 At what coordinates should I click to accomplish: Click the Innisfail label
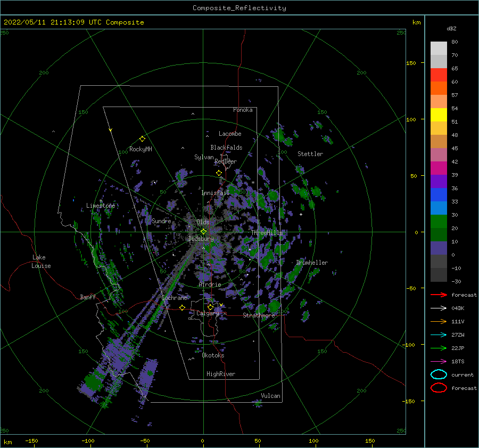tap(215, 193)
